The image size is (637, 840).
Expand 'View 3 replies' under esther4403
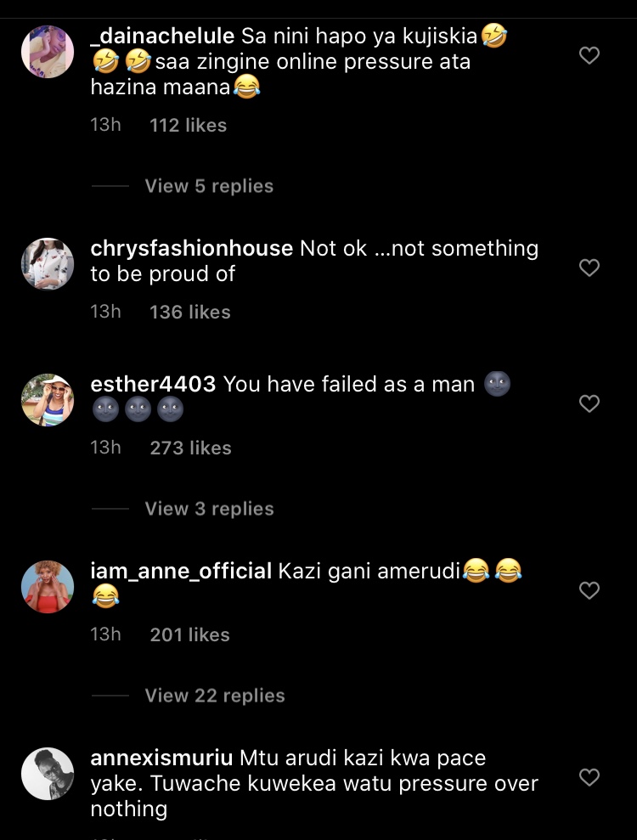coord(209,509)
